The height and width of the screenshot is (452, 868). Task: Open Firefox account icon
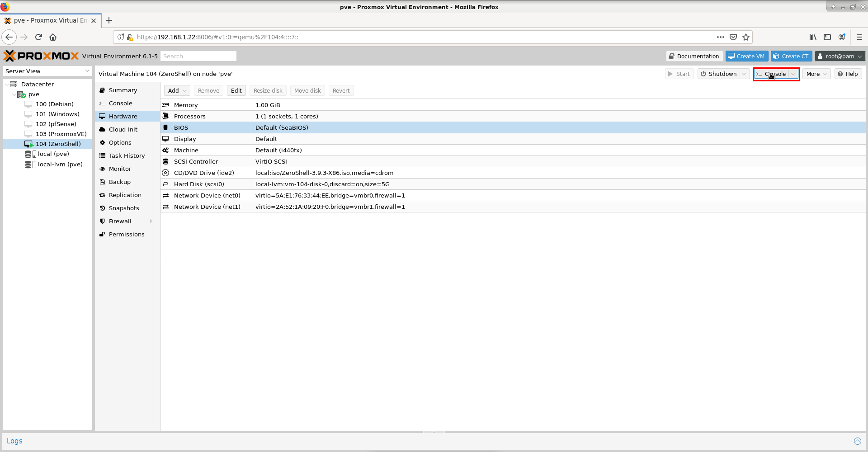842,37
